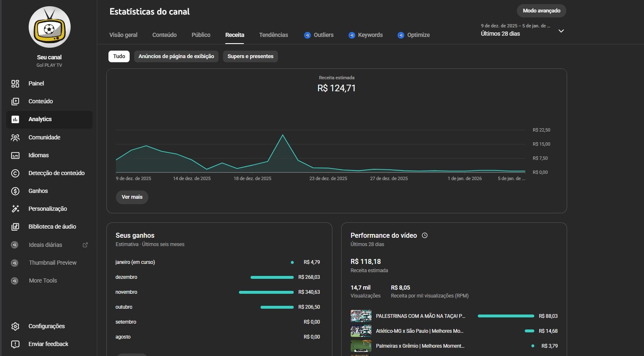Select Anúncios de página de exibição chip
The width and height of the screenshot is (644, 356).
(x=176, y=56)
